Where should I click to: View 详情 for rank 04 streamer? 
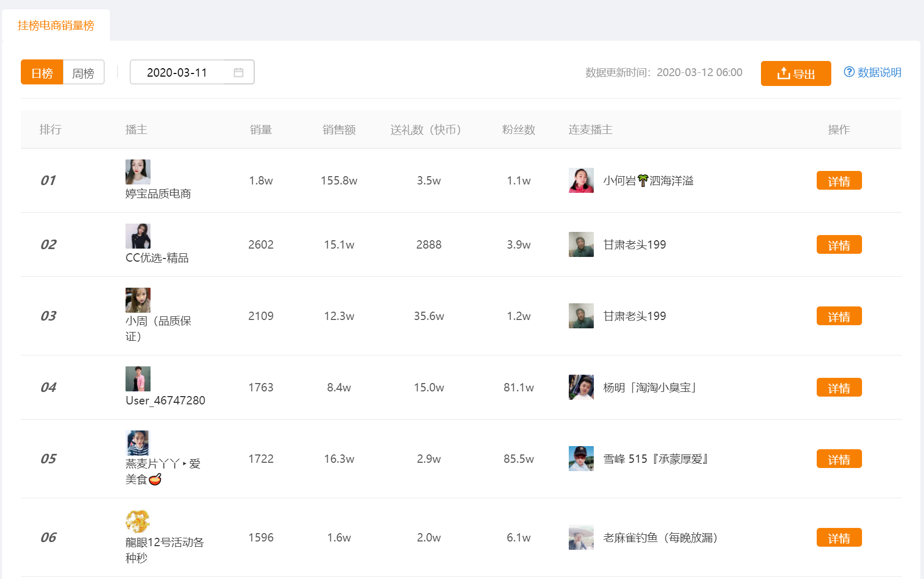[839, 388]
